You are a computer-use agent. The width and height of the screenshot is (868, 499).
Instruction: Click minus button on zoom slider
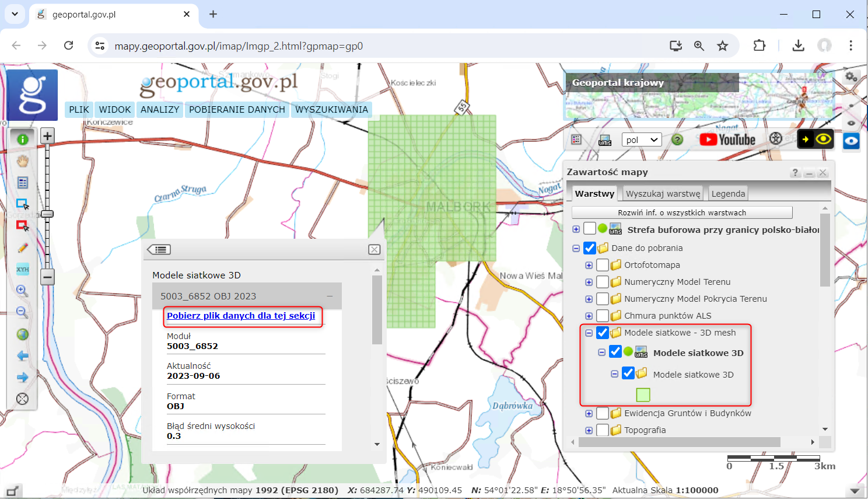click(x=47, y=277)
